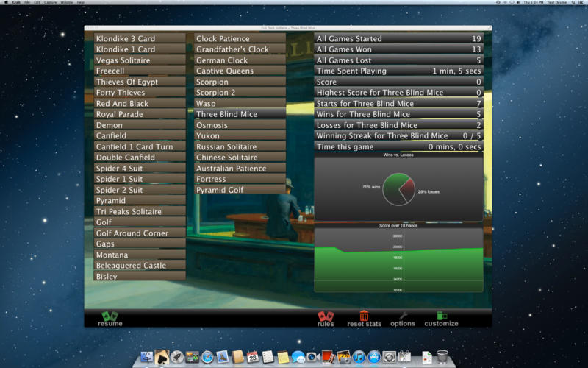Open the Capture menu
Screen dimensions: 588x368
click(x=50, y=3)
